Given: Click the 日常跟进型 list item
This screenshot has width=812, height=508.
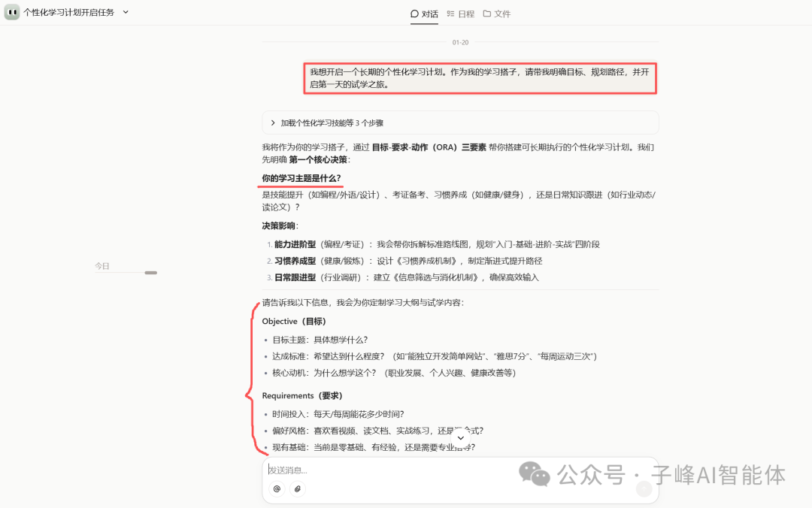Looking at the screenshot, I should (407, 277).
